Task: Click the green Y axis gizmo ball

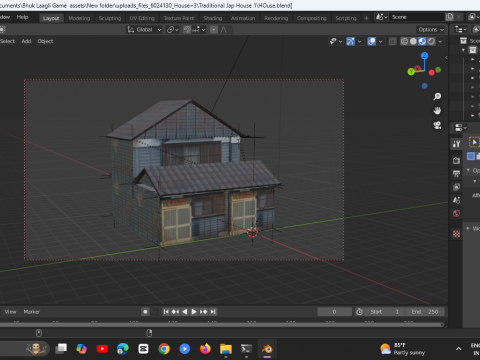Action: 411,72
